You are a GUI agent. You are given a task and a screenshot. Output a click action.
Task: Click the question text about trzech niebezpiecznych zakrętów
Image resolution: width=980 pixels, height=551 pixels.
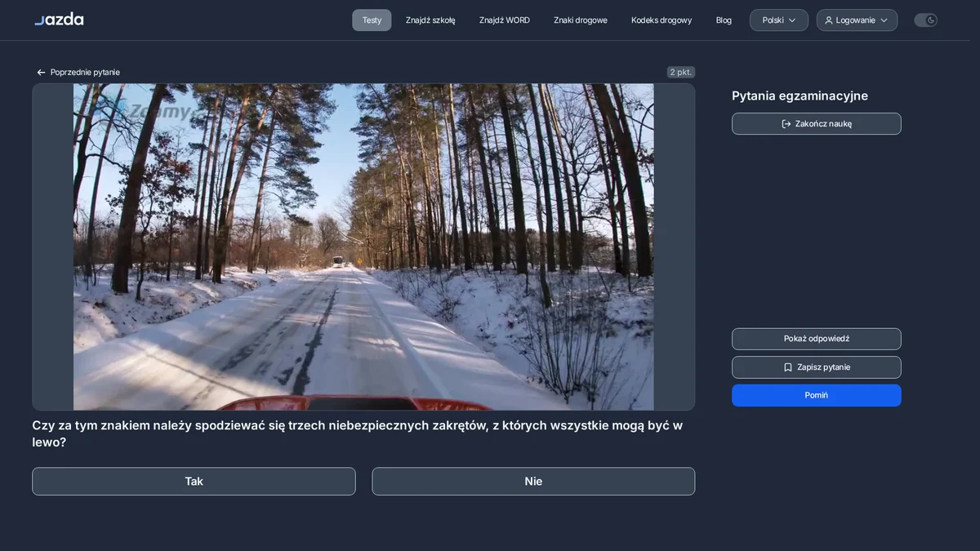point(357,433)
